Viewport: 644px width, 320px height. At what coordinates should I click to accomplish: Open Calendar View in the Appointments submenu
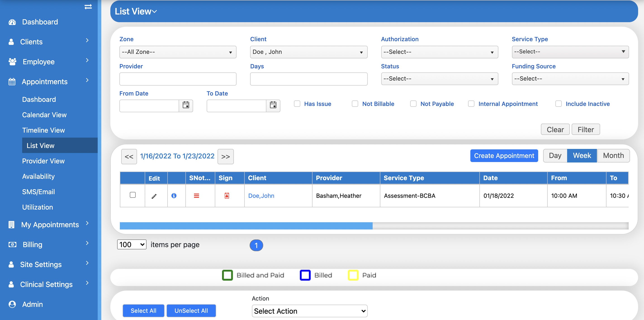coord(44,115)
